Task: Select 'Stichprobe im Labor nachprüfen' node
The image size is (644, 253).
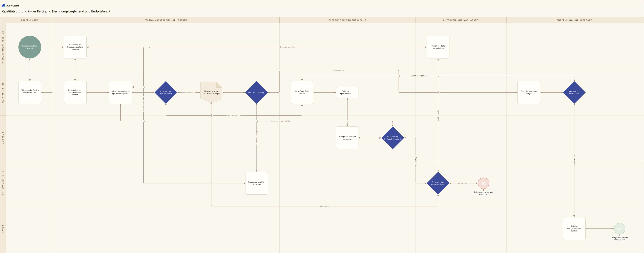Action: [347, 138]
